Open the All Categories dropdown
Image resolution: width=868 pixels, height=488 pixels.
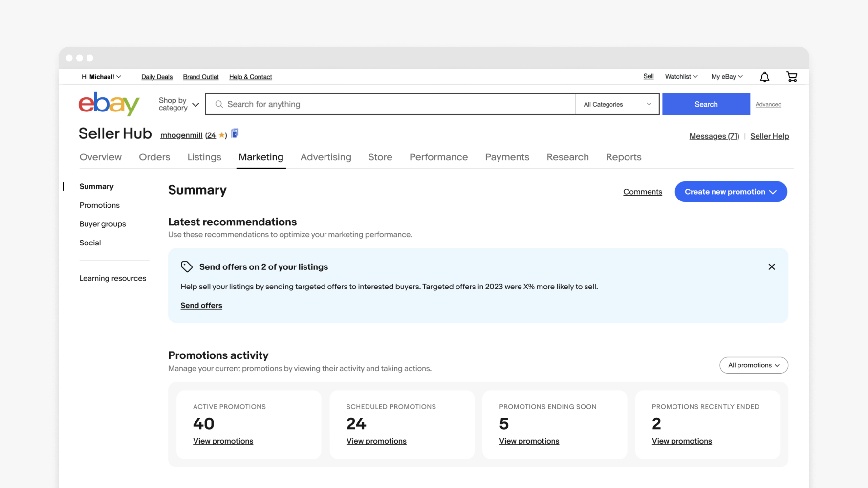pyautogui.click(x=617, y=104)
